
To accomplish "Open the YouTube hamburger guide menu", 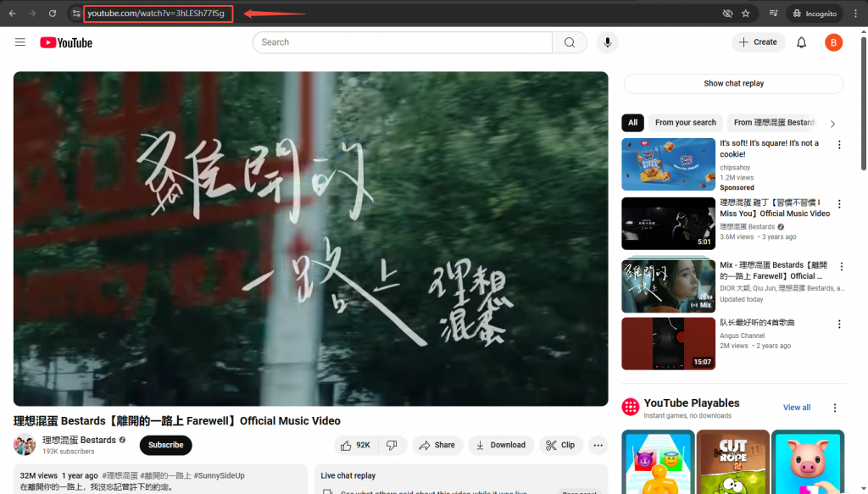I will [20, 42].
